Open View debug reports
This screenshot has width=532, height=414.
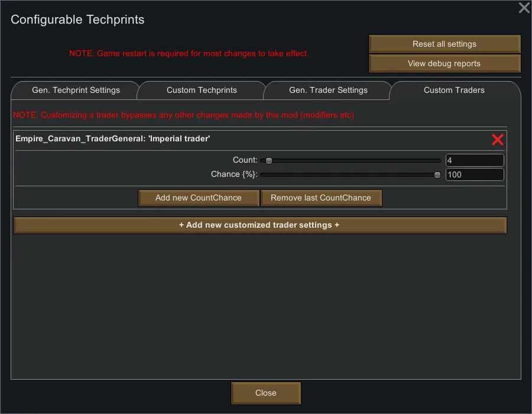click(x=444, y=64)
